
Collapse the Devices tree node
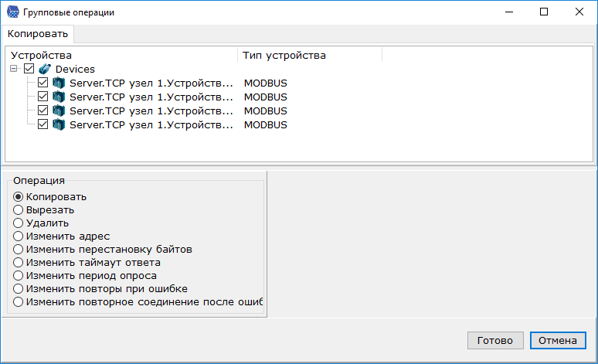[x=15, y=70]
